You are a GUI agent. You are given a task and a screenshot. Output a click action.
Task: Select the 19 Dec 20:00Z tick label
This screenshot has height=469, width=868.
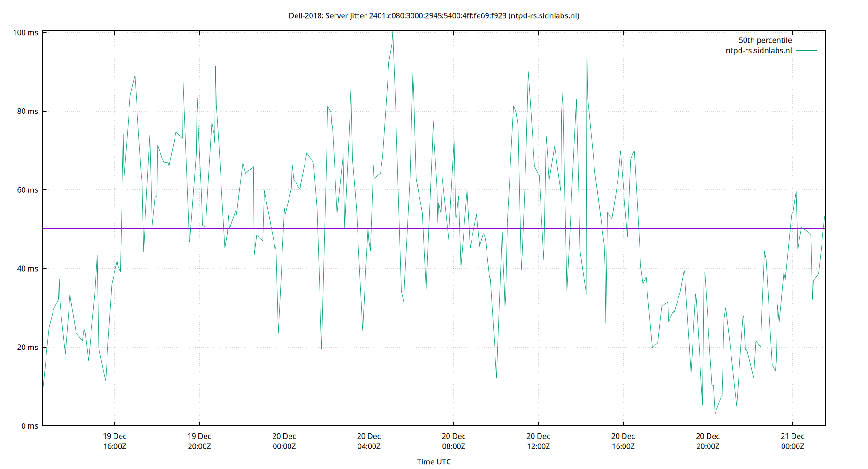pyautogui.click(x=199, y=441)
